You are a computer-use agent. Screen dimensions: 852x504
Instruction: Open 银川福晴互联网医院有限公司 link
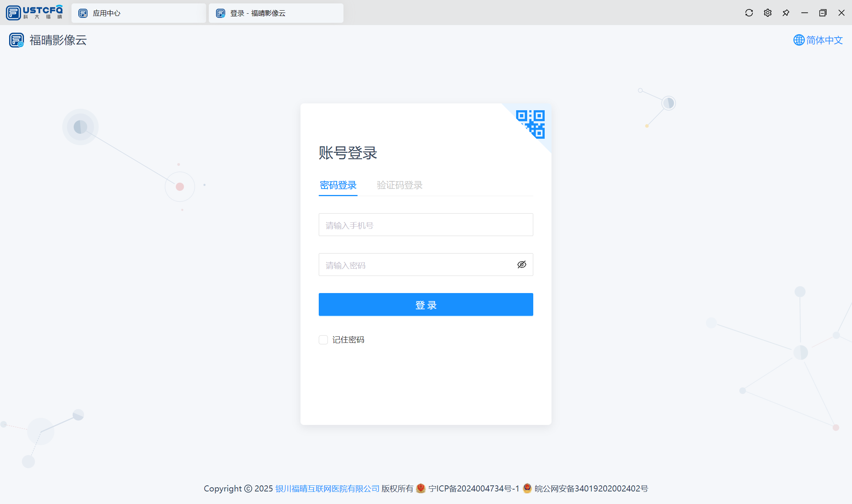point(327,488)
